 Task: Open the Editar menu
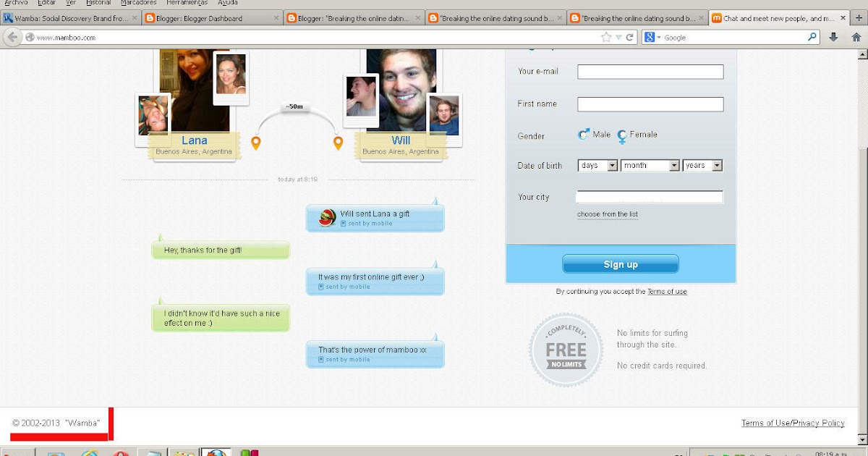[46, 3]
